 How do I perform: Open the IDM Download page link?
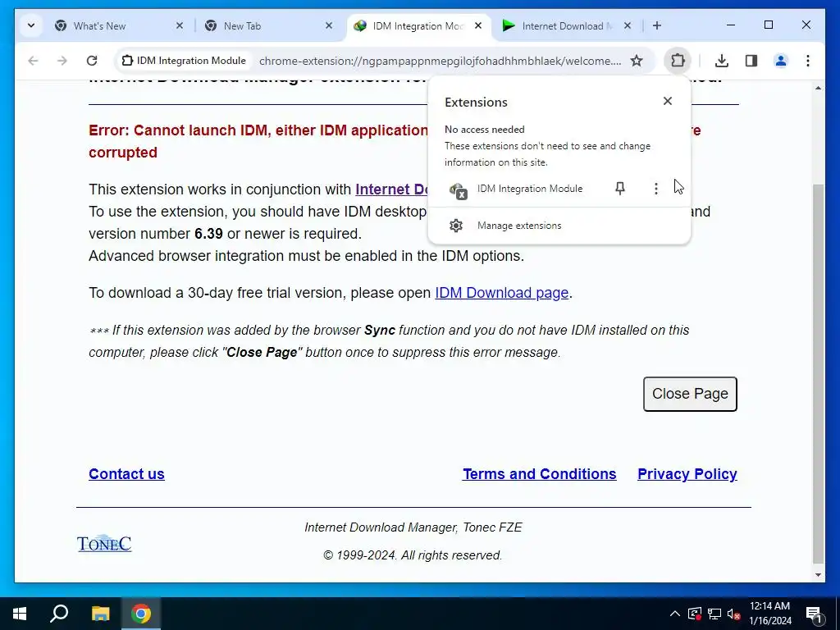pos(501,293)
